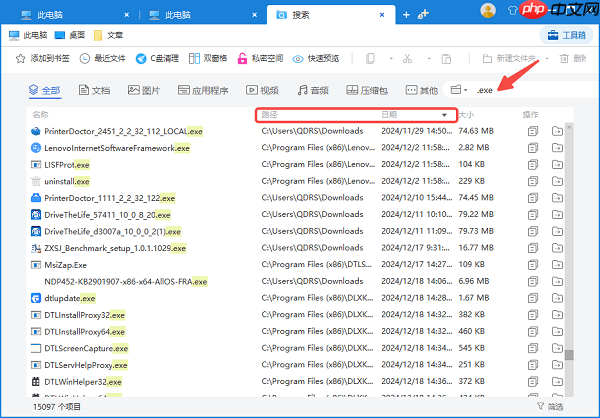Open 最近文件 recent files
The height and width of the screenshot is (418, 600).
(103, 59)
